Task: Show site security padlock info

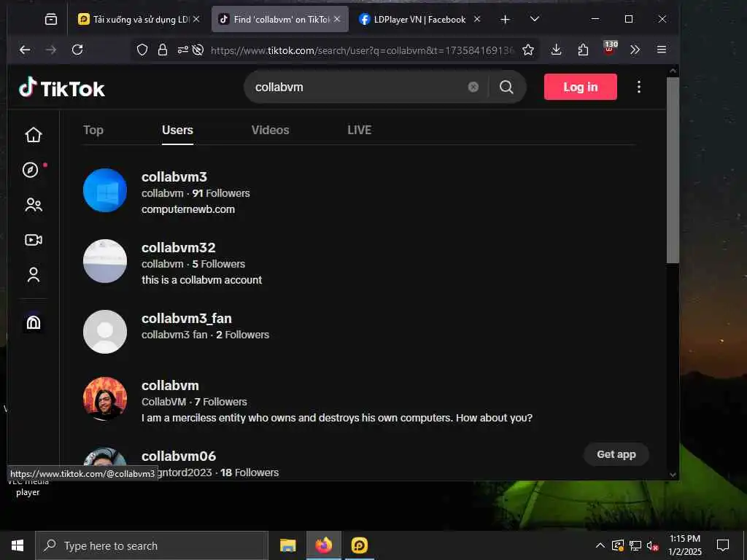Action: click(163, 50)
